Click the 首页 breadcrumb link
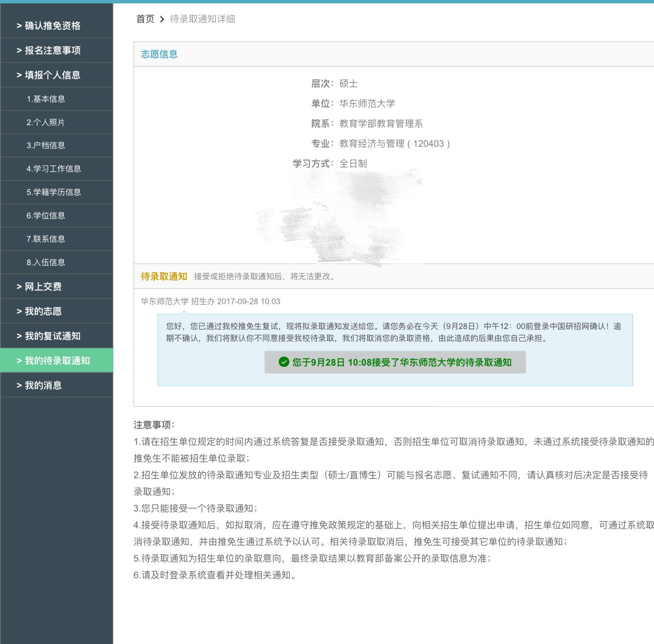The height and width of the screenshot is (644, 654). [x=145, y=19]
